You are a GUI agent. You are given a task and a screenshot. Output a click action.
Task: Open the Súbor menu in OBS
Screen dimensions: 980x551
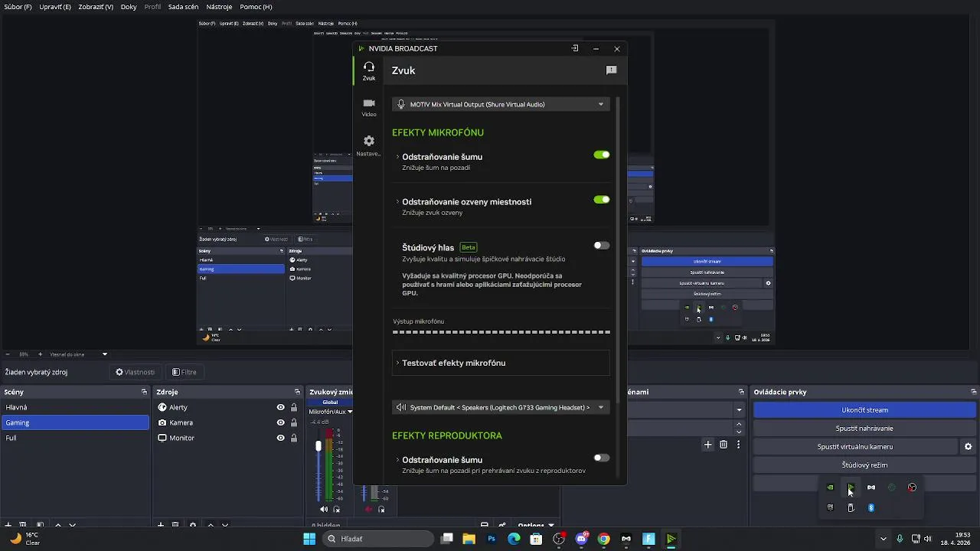point(18,7)
